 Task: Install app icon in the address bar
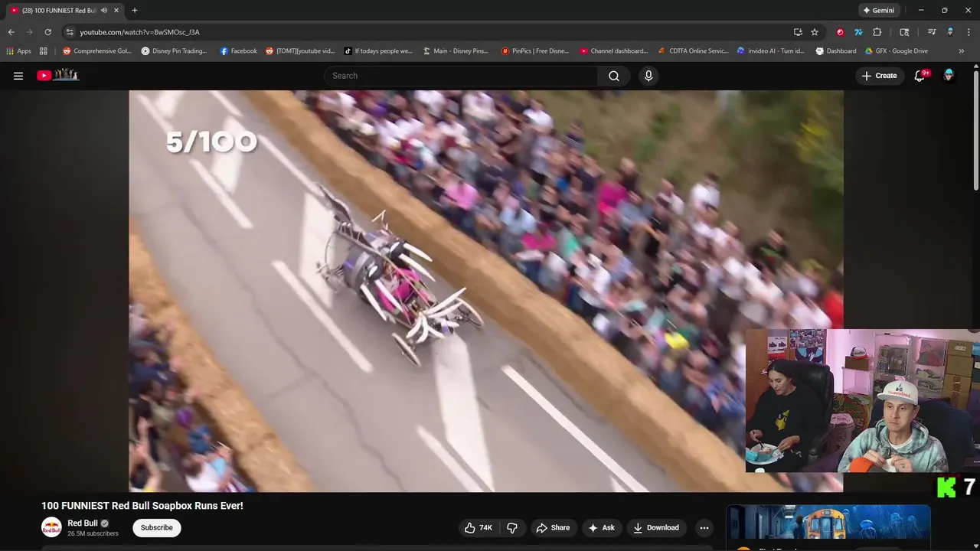click(798, 32)
